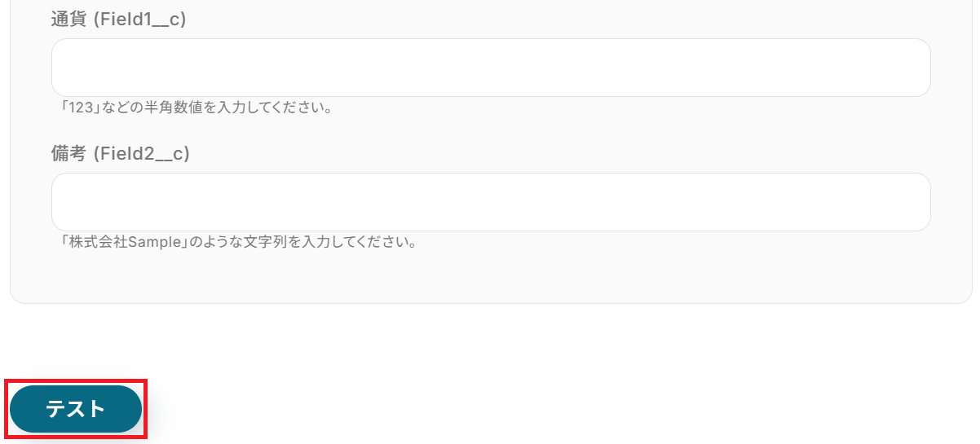Place cursor in the box above the 株式会社Sample hint
980x444 pixels.
click(x=491, y=202)
